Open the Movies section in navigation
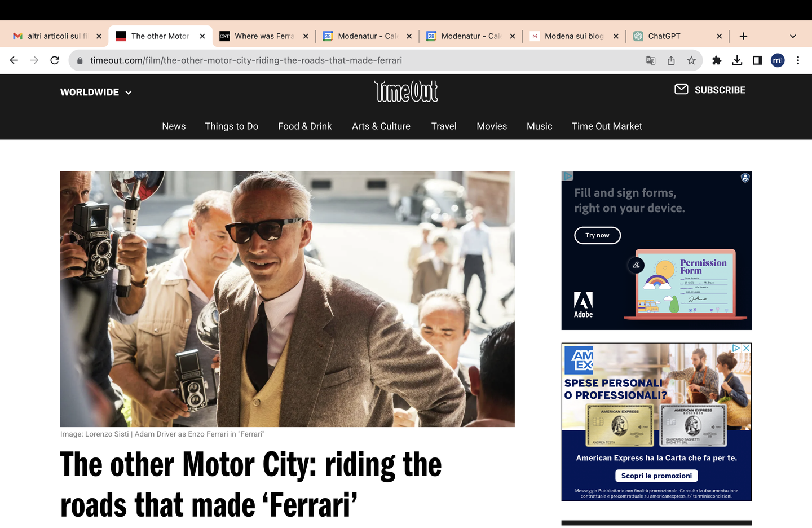 pyautogui.click(x=492, y=126)
